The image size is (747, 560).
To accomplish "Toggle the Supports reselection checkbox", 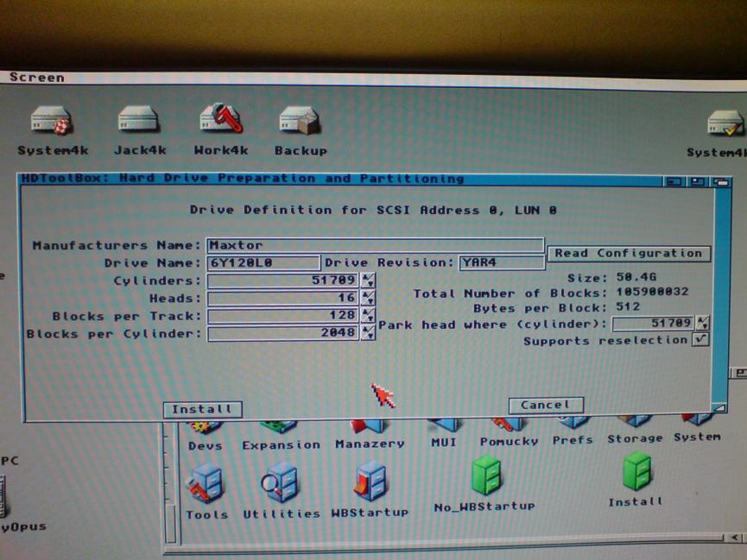I will tap(700, 340).
